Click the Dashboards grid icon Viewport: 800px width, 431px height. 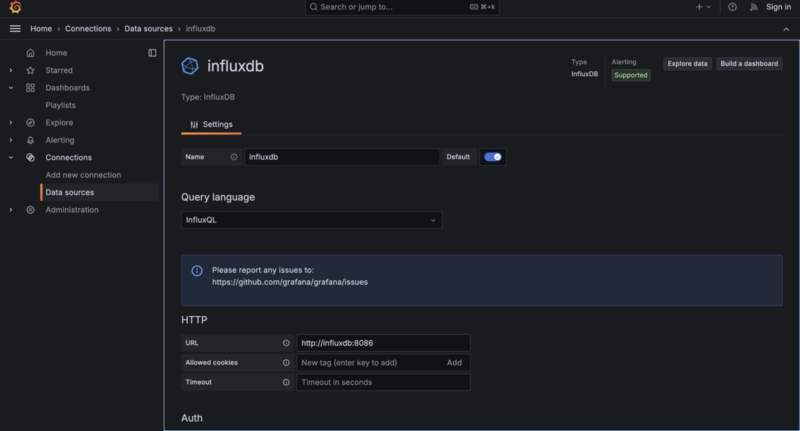pyautogui.click(x=31, y=88)
